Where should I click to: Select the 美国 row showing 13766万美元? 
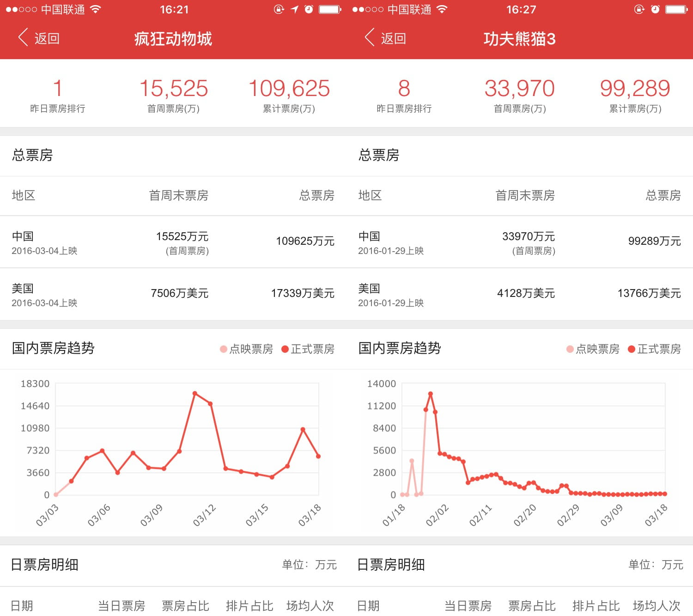pyautogui.click(x=520, y=294)
